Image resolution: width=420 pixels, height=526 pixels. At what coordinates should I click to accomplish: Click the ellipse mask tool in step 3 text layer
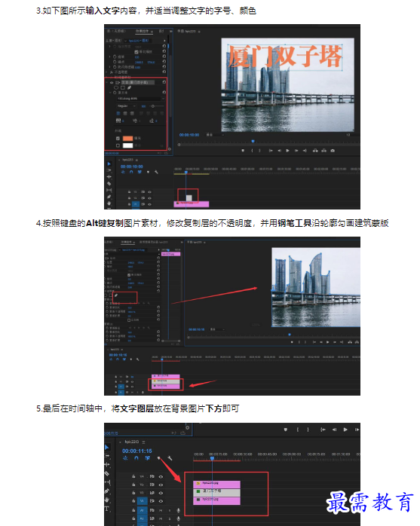(116, 87)
